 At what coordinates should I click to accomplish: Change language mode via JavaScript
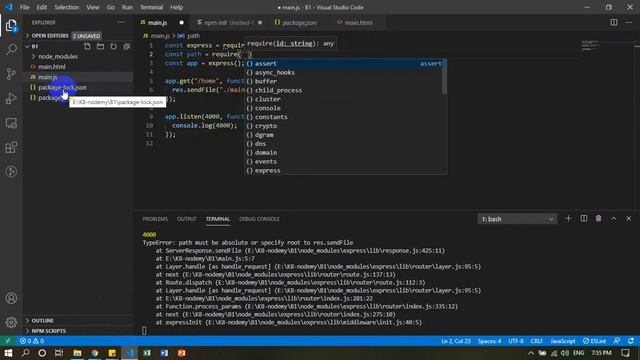(x=563, y=341)
